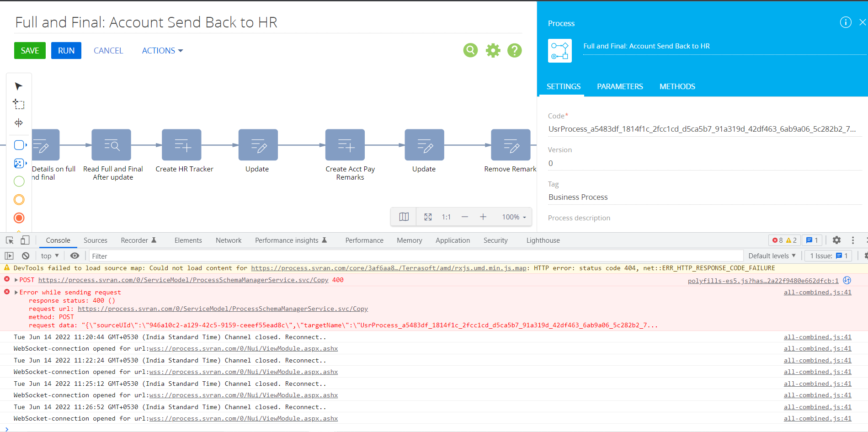
Task: Choose the lasso selection tool
Action: click(19, 104)
